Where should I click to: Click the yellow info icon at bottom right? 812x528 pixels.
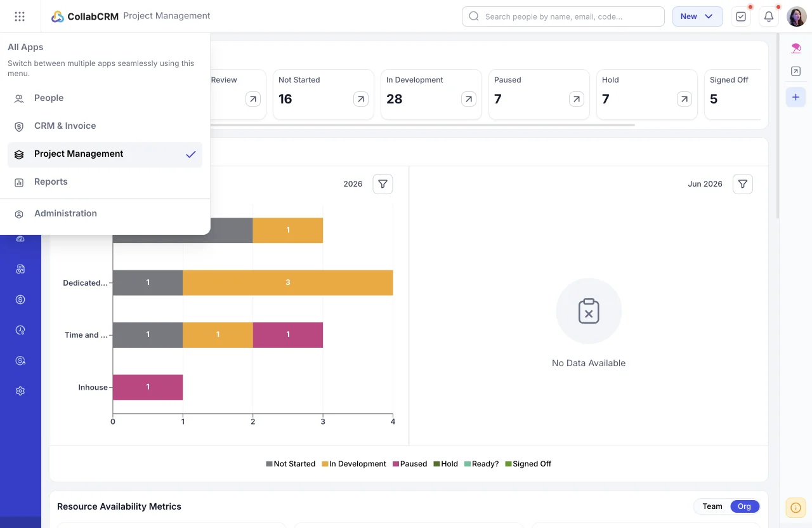[x=796, y=508]
